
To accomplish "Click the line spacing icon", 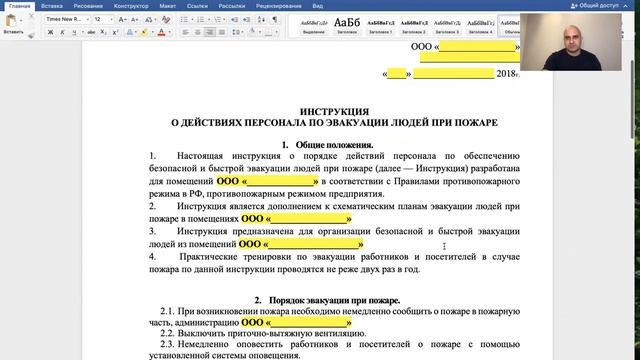I will coord(236,32).
